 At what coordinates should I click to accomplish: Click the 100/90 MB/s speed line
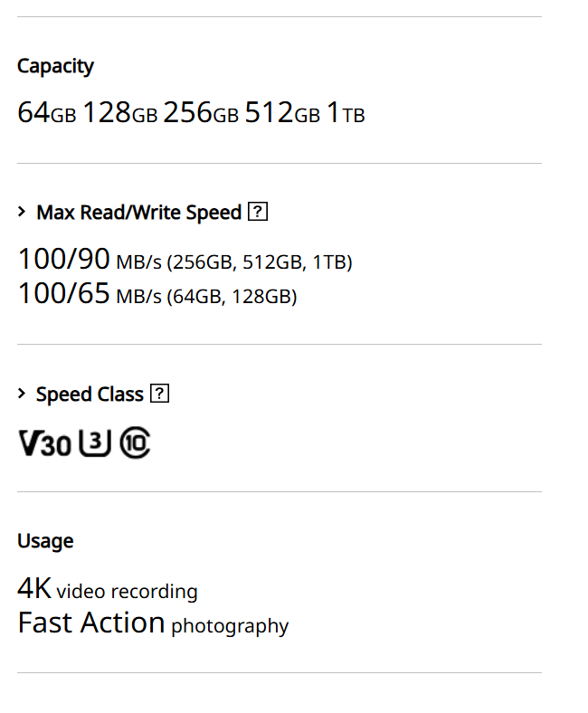[185, 261]
